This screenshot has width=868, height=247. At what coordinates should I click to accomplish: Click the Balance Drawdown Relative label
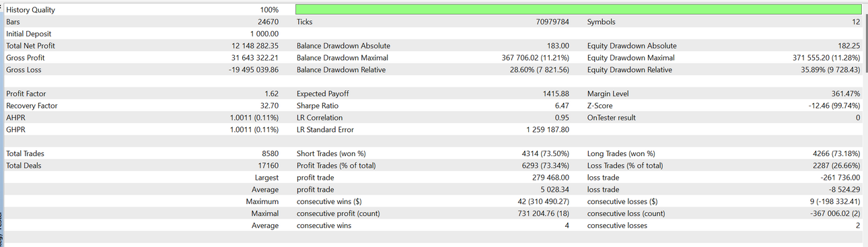341,70
